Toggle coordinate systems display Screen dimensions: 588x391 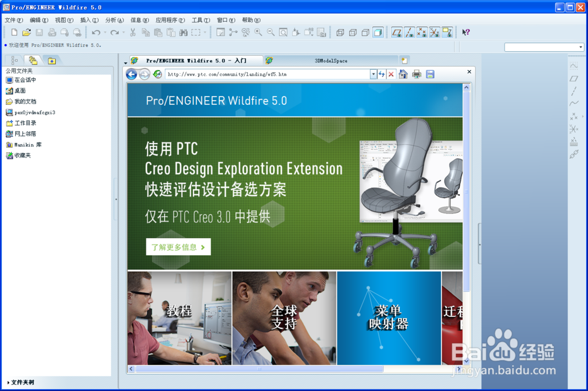pyautogui.click(x=435, y=32)
